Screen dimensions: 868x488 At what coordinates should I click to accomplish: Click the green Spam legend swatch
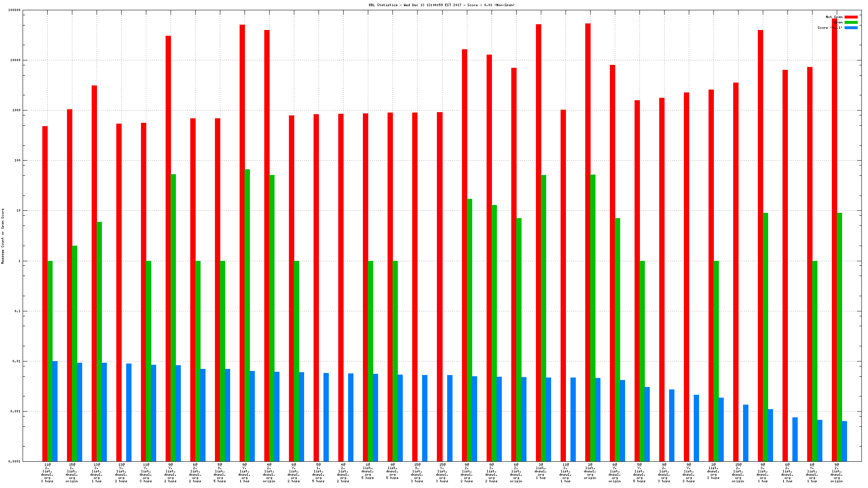[x=851, y=22]
